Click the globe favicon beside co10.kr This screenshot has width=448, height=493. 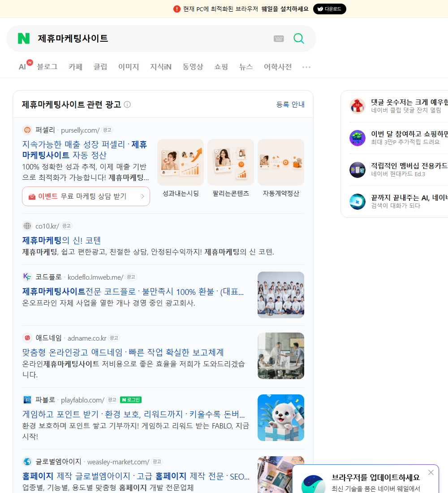[27, 226]
